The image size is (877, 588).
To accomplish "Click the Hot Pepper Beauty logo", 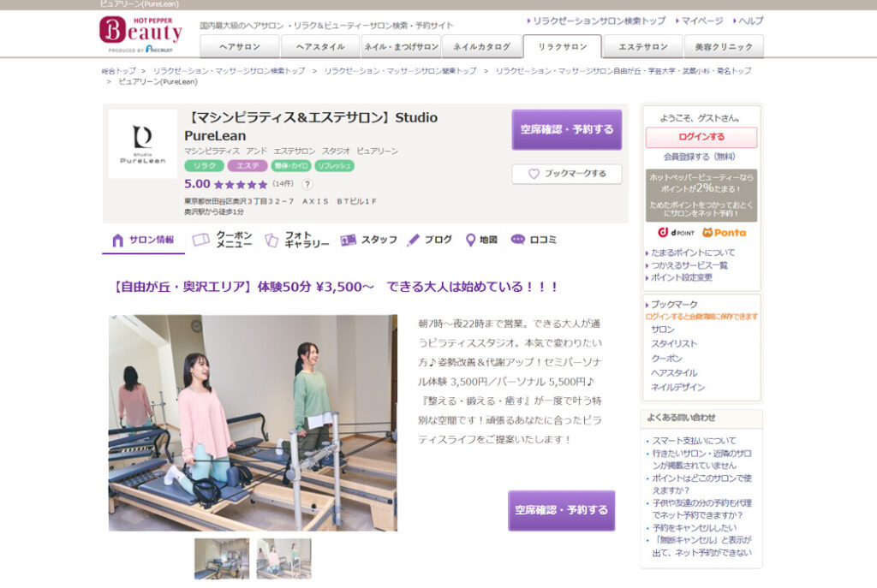I will coord(141,32).
